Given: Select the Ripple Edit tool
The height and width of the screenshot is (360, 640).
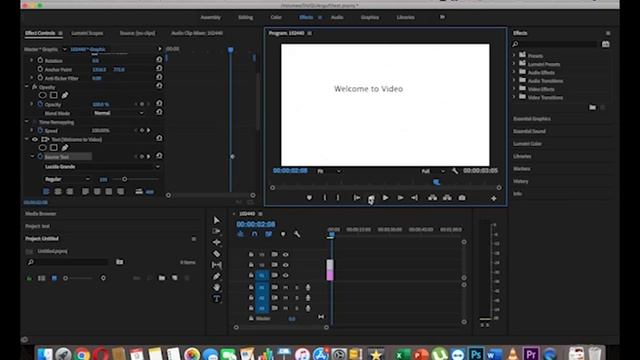Looking at the screenshot, I should 216,242.
